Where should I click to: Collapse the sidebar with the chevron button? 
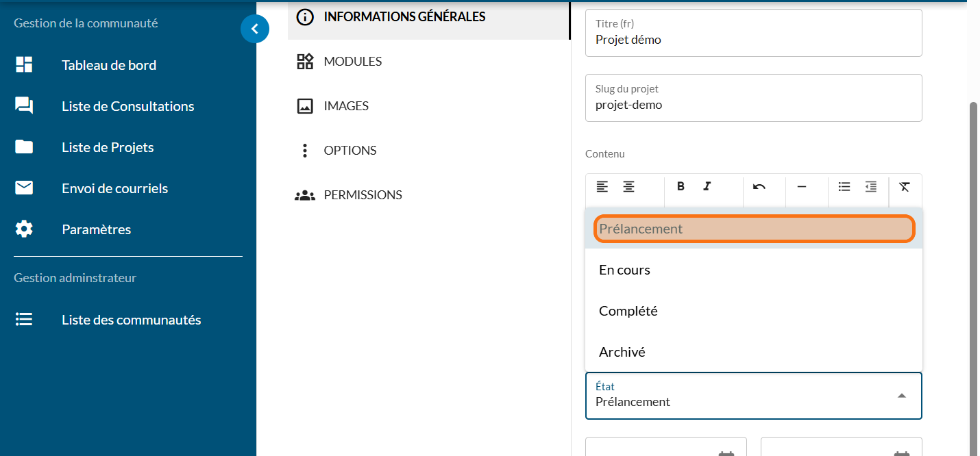[x=255, y=29]
